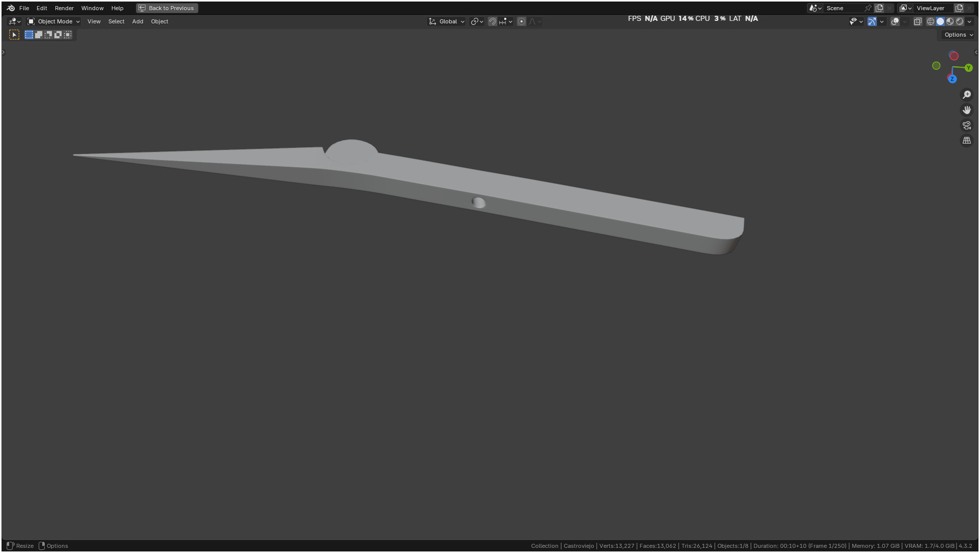Screen dimensions: 980x553
Task: Click the status bar Options hint
Action: click(53, 546)
